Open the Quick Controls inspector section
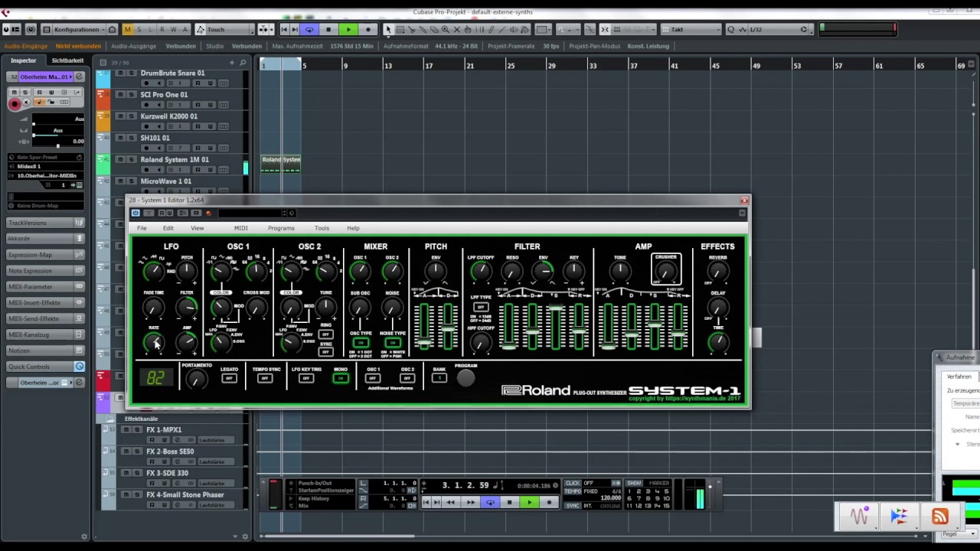 click(x=45, y=367)
